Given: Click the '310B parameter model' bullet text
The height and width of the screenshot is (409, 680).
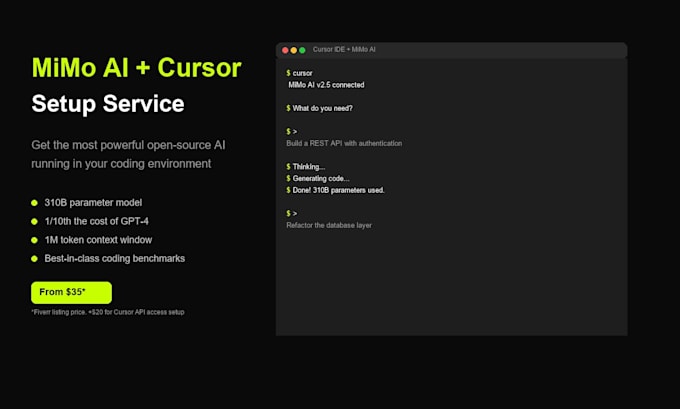Looking at the screenshot, I should 93,203.
